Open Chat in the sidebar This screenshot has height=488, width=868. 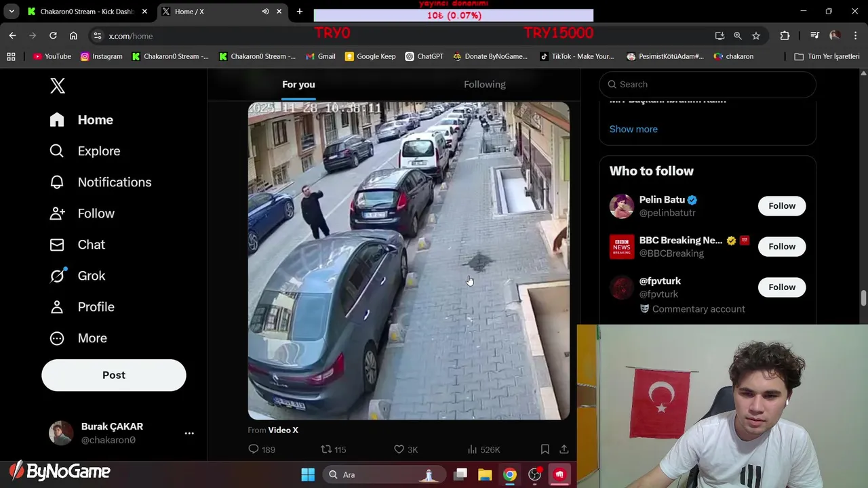coord(77,245)
